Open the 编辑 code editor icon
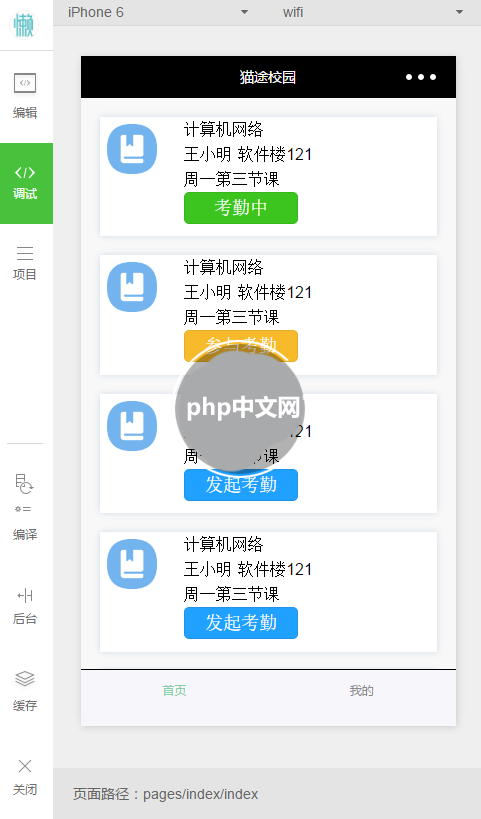The width and height of the screenshot is (481, 819). (x=25, y=84)
